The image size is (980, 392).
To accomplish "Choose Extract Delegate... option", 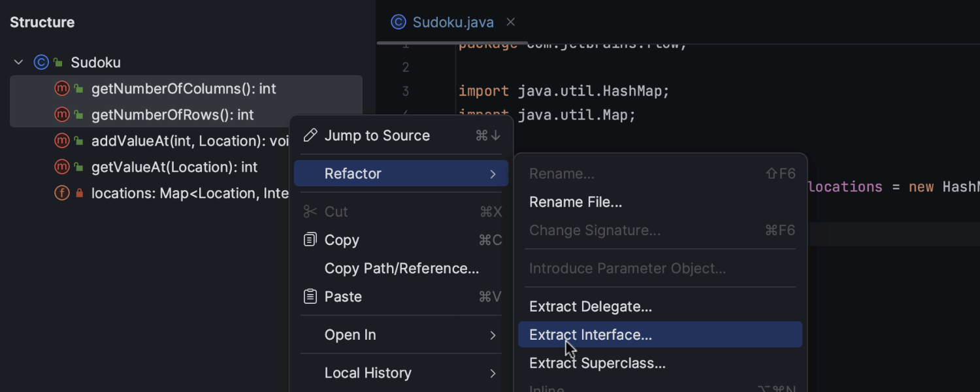I will 590,306.
